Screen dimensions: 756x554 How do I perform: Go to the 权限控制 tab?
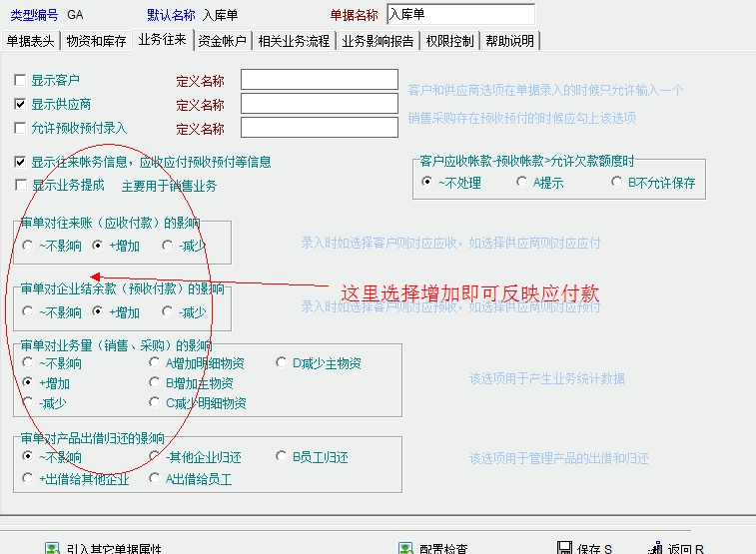click(x=451, y=41)
